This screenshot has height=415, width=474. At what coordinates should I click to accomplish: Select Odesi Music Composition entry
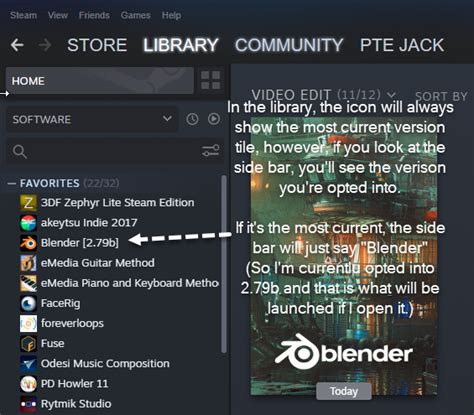[x=105, y=364]
